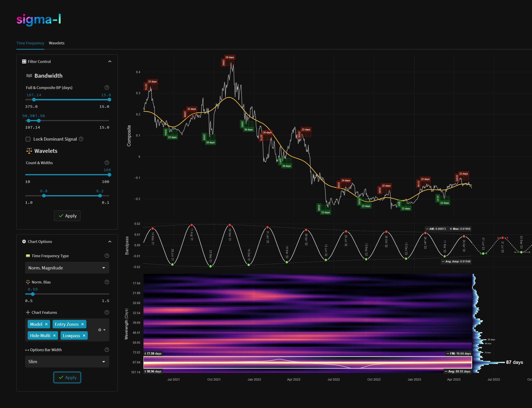Click the 13 Jun '22 trough marker
532x408 pixels.
click(x=326, y=260)
